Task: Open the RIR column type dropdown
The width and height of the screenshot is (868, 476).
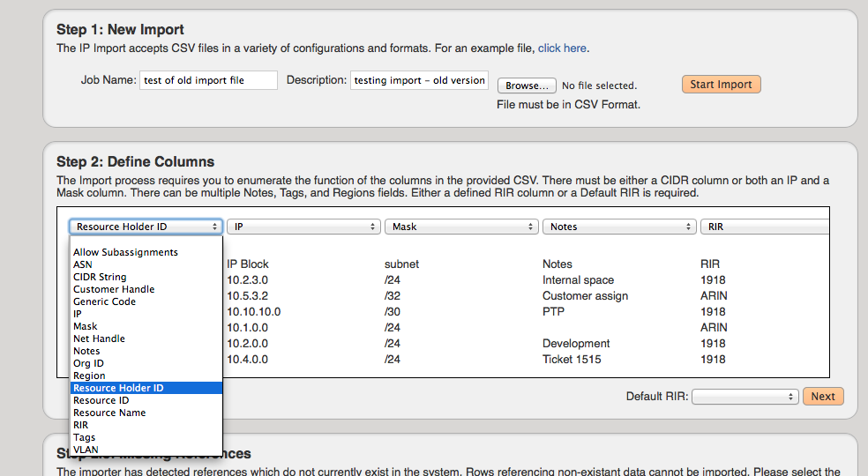Action: pyautogui.click(x=764, y=227)
